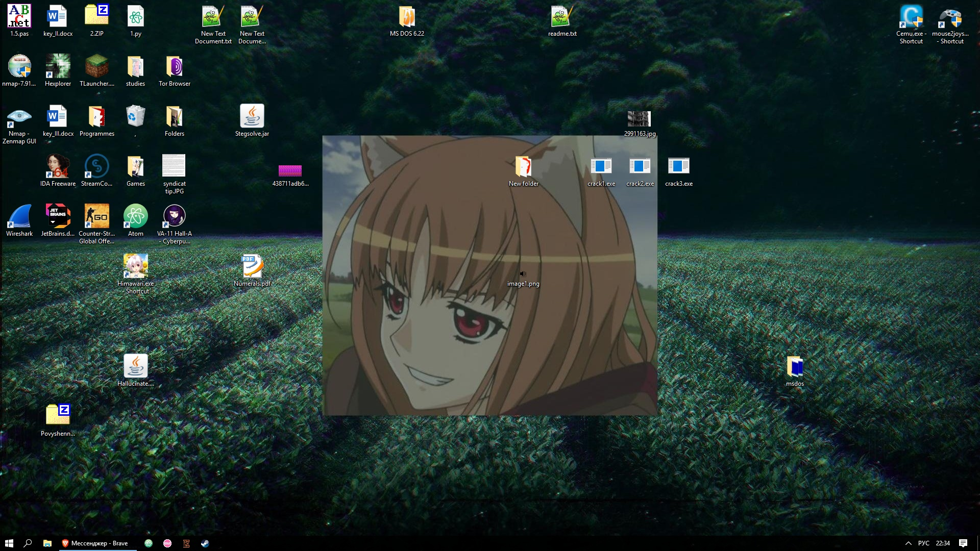Select the Cemu.exe shortcut icon

(911, 16)
